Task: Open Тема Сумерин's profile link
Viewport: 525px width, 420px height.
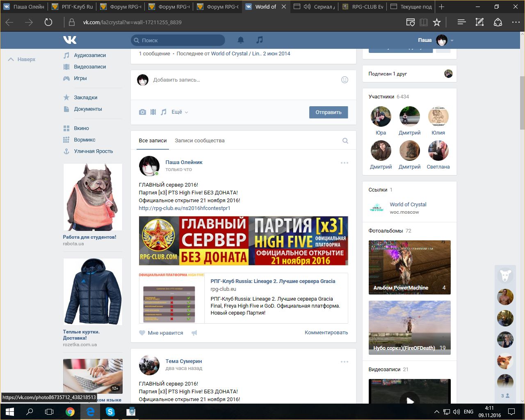Action: pos(184,361)
